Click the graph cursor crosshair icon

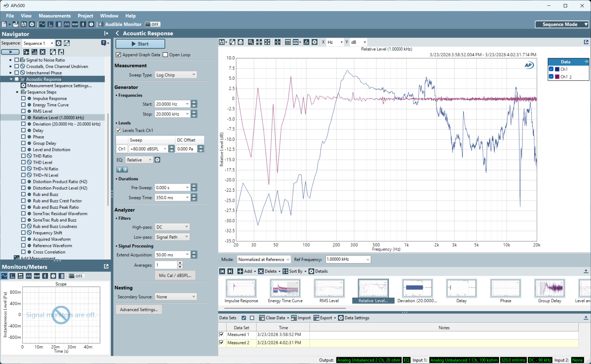click(x=277, y=42)
